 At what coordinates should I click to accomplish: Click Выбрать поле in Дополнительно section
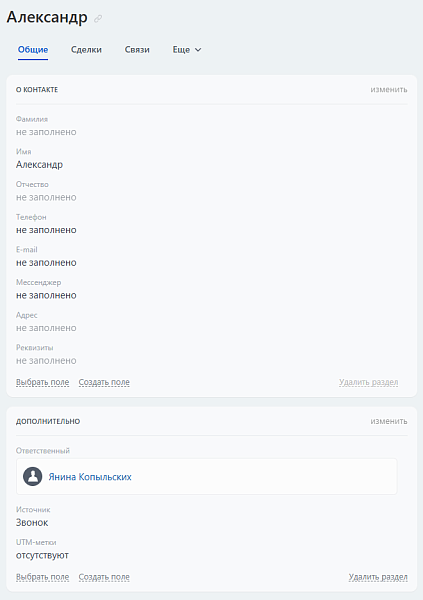[42, 577]
